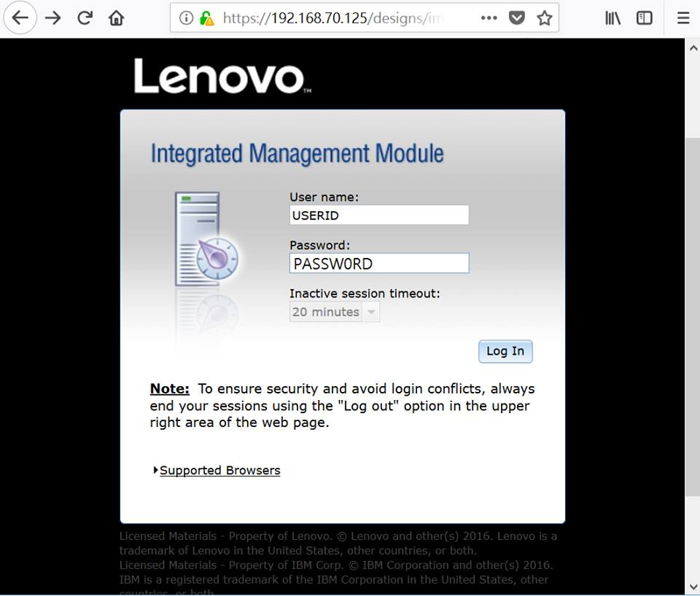
Task: Click the Pocket save icon
Action: (517, 18)
